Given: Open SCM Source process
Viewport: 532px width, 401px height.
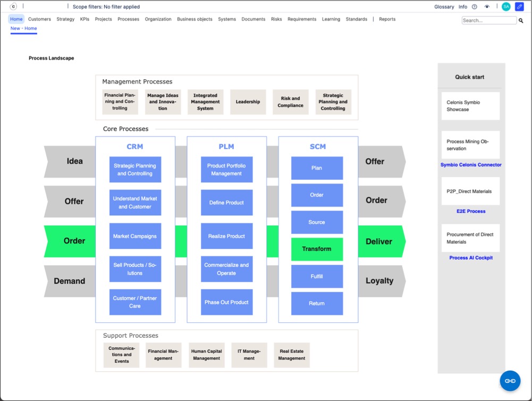Looking at the screenshot, I should click(317, 222).
